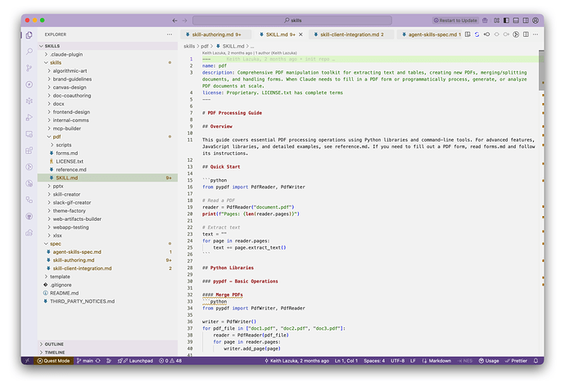Open reference.md in the file tree
Viewport: 565px width, 392px height.
(72, 169)
